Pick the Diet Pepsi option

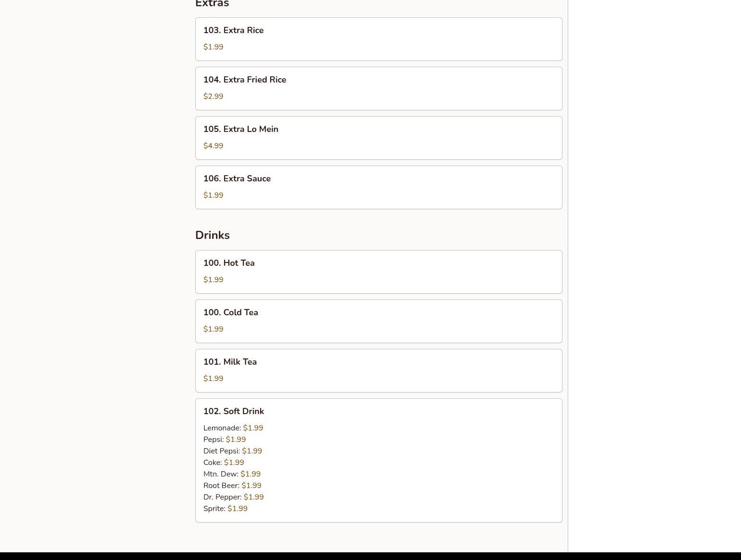pyautogui.click(x=233, y=451)
